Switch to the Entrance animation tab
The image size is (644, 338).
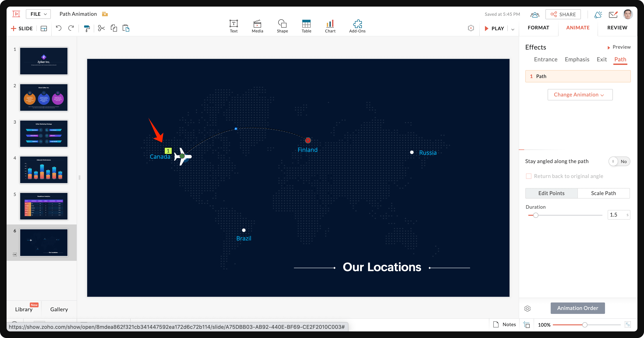546,59
